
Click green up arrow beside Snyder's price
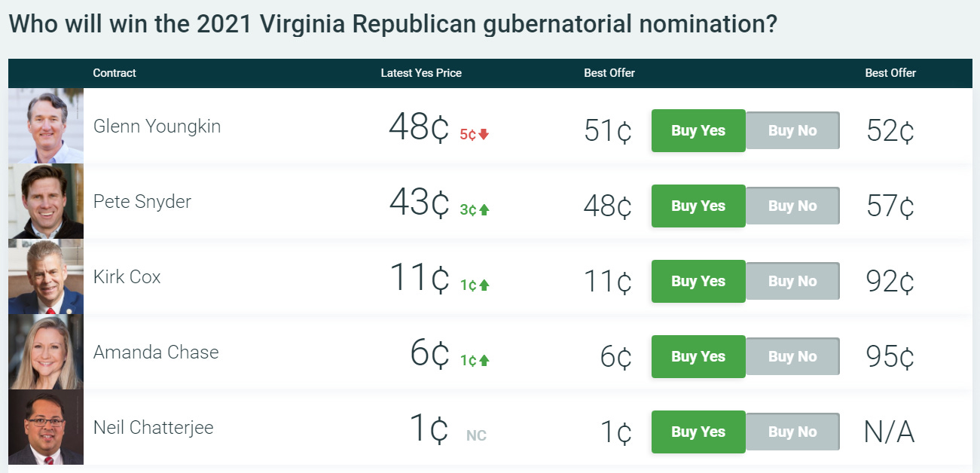coord(484,210)
